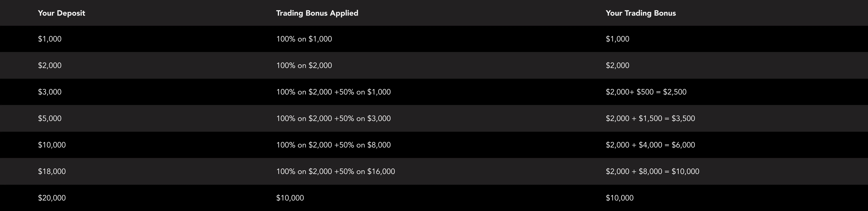Viewport: 868px width, 211px height.
Task: Click the "Your Trading Bonus" column header
Action: tap(641, 13)
